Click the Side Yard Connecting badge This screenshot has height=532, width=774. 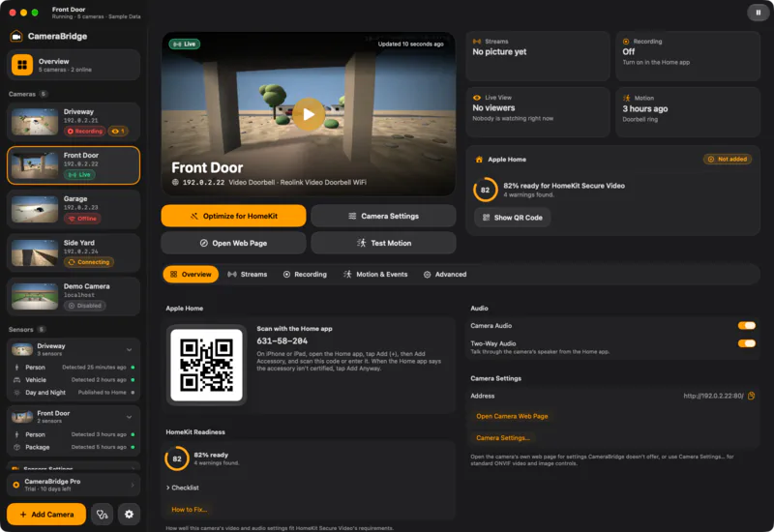coord(89,262)
